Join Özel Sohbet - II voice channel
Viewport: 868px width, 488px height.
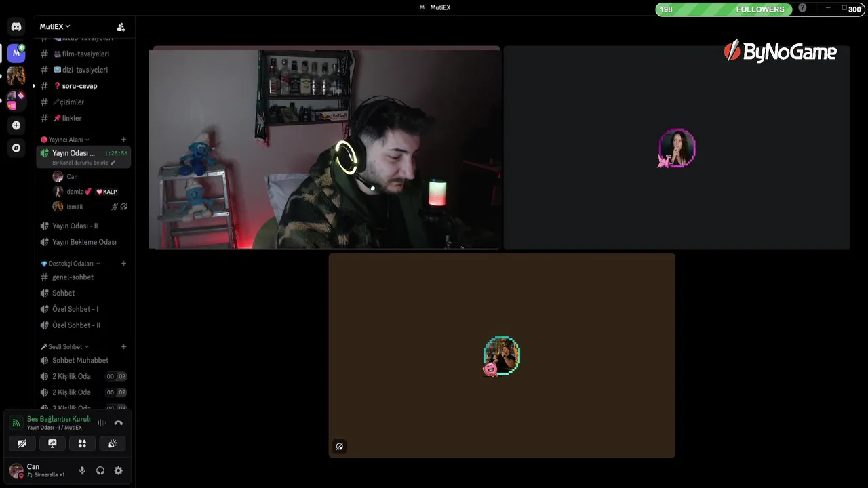tap(83, 325)
